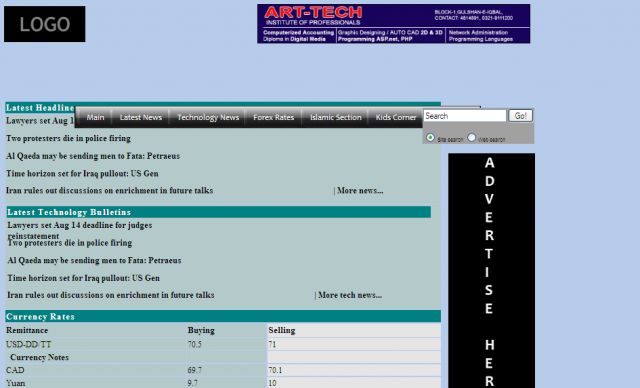Screen dimensions: 640x388
Task: Select the CAD buying value 69.7
Action: tap(195, 370)
